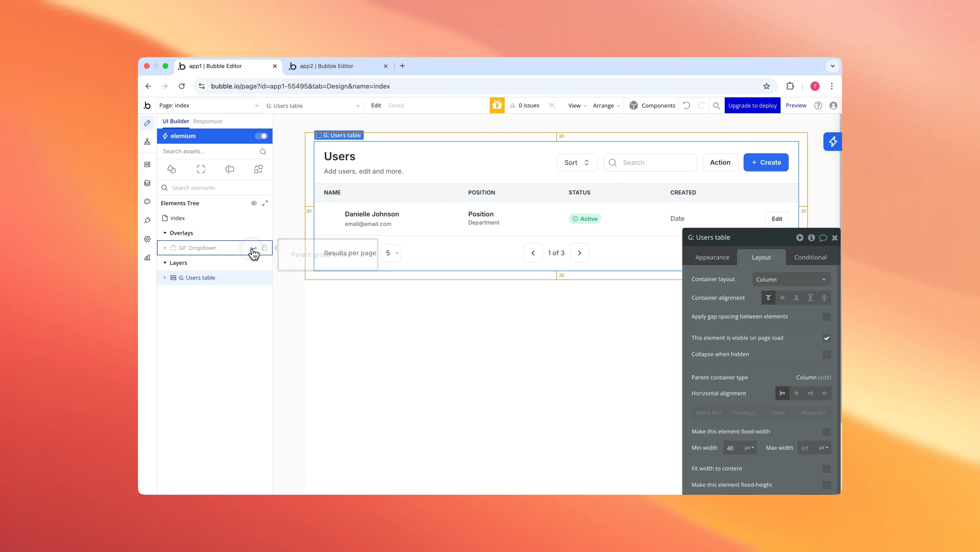980x552 pixels.
Task: Expand the G: Users table tree item
Action: coord(165,278)
